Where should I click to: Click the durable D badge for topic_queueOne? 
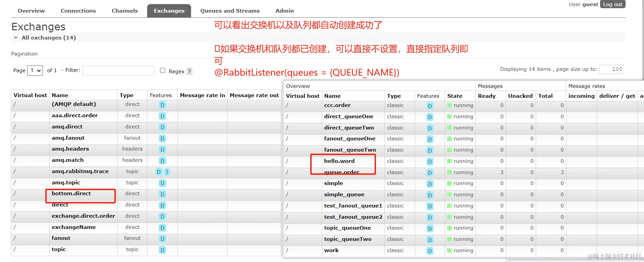430,229
